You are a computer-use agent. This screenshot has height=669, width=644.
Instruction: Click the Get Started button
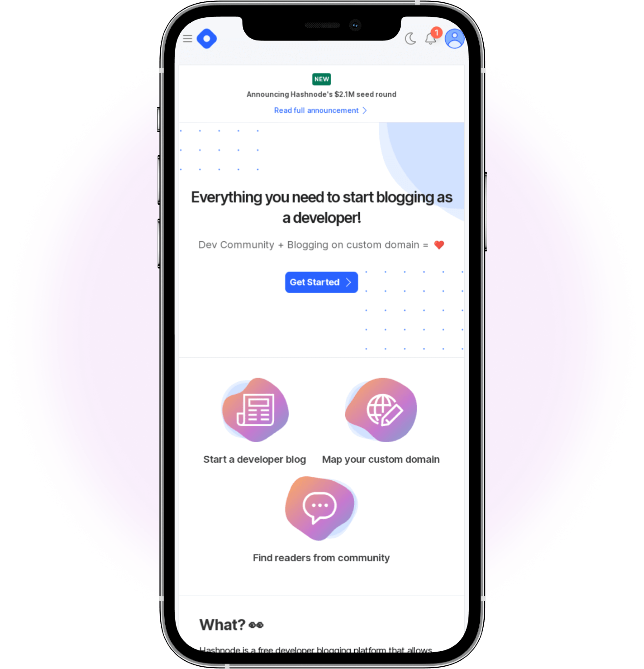(321, 282)
